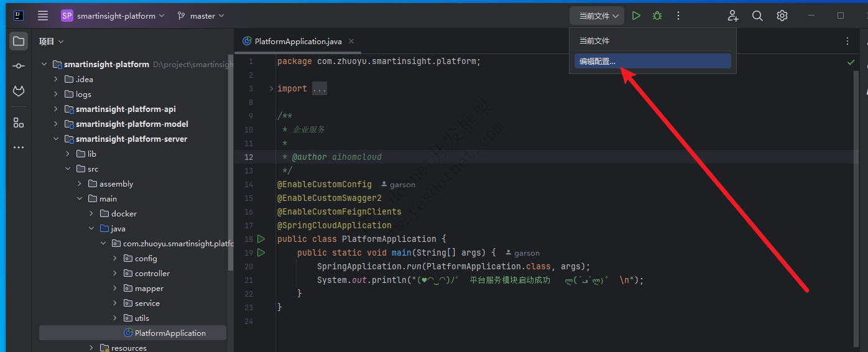Select root smartinsight-platform project node
868x352 pixels.
click(106, 64)
